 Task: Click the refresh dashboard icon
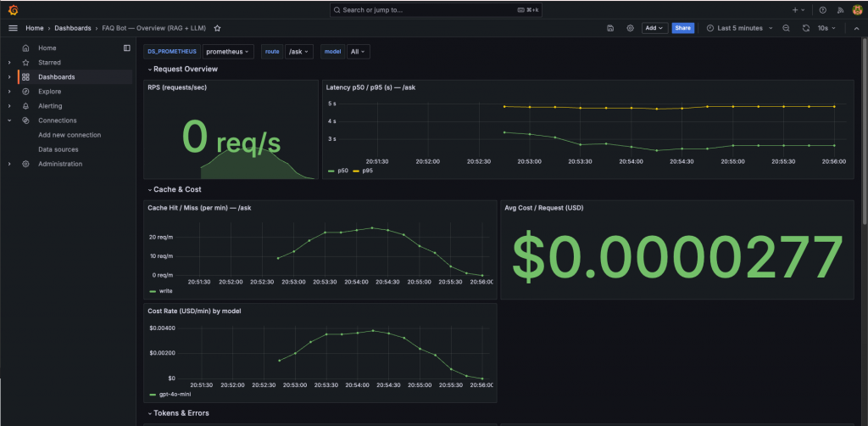(x=806, y=28)
